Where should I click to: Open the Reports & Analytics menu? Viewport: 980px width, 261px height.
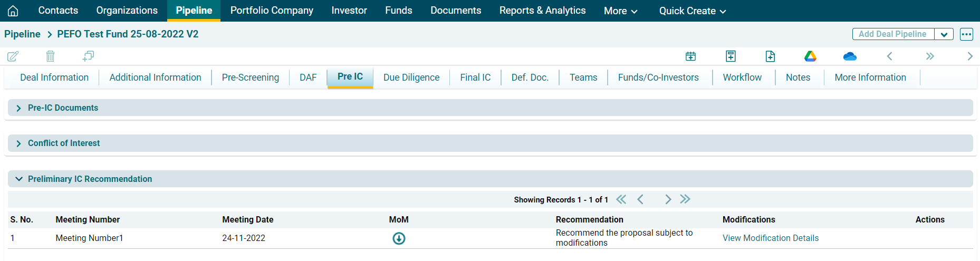pyautogui.click(x=542, y=11)
